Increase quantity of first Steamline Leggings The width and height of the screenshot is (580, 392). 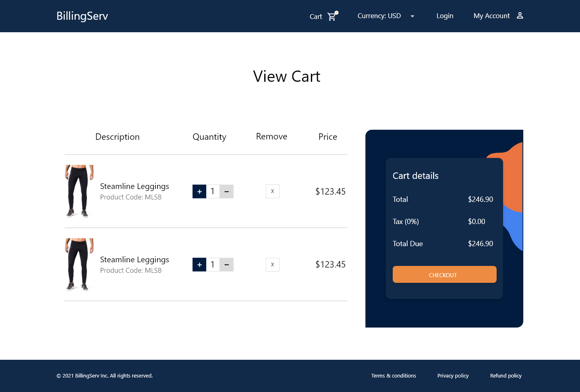199,191
